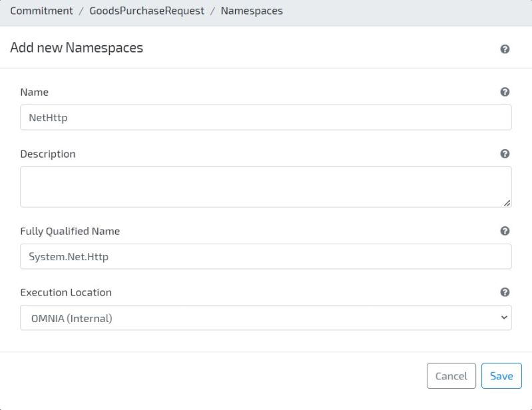Cancel adding the namespace
Screen dimensions: 532x410
(451, 376)
